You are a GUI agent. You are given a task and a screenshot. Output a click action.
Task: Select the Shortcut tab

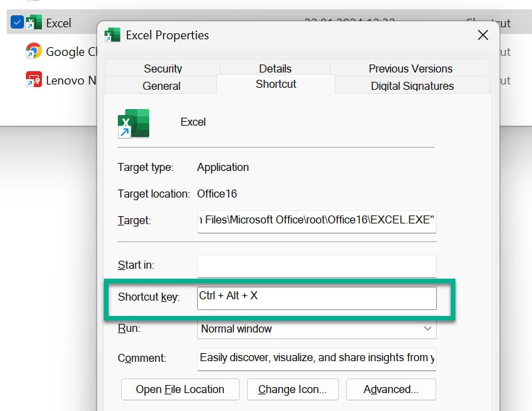coord(276,84)
